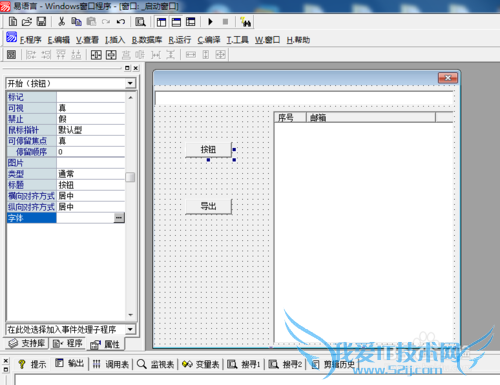The width and height of the screenshot is (500, 385).
Task: Click the align bottom edges icon
Action: pyautogui.click(x=76, y=54)
